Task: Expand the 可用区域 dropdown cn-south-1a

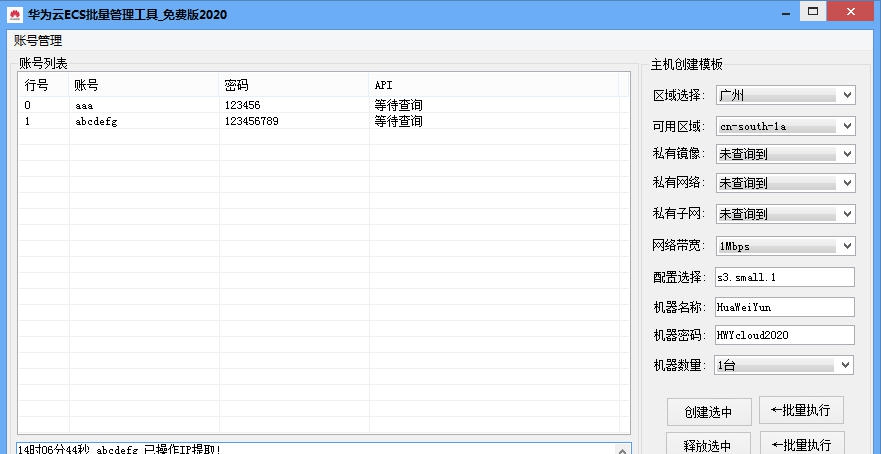Action: coord(785,126)
